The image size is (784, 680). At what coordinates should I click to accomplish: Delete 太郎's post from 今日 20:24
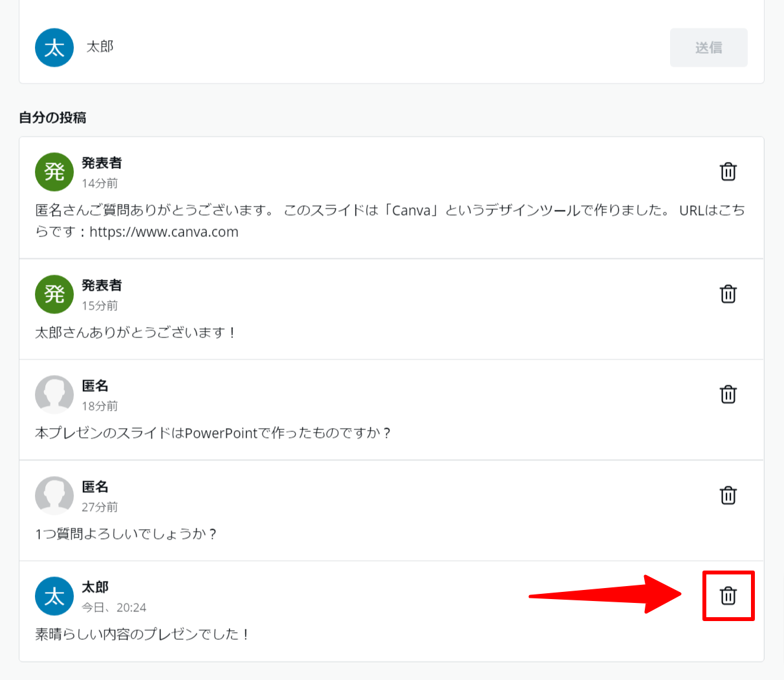tap(728, 596)
